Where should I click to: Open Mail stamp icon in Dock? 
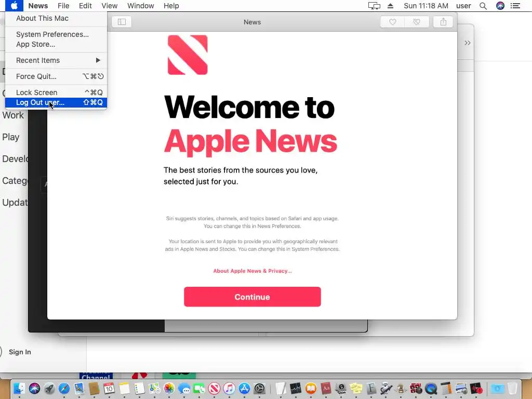click(x=79, y=389)
